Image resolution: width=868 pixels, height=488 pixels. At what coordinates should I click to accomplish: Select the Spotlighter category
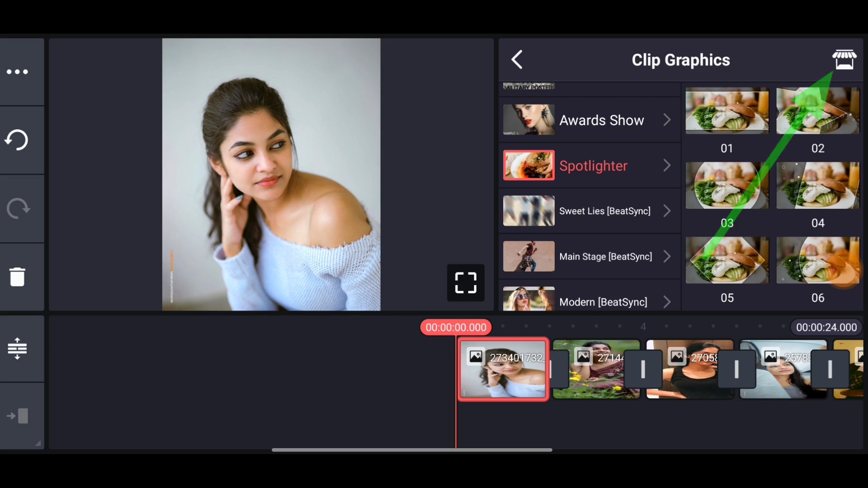click(x=593, y=166)
